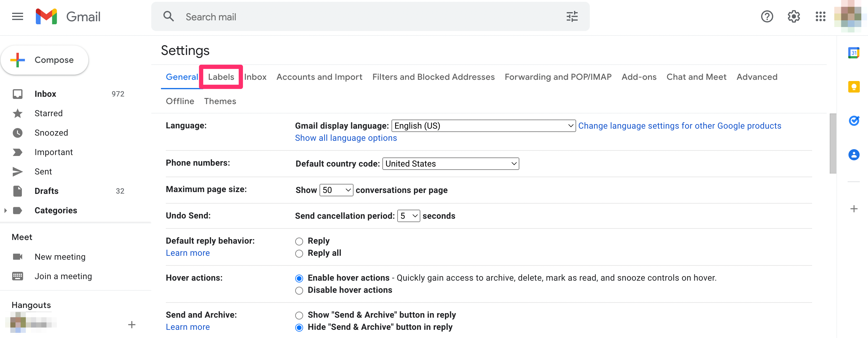Viewport: 868px width, 338px height.
Task: Switch to the Labels settings tab
Action: point(221,77)
